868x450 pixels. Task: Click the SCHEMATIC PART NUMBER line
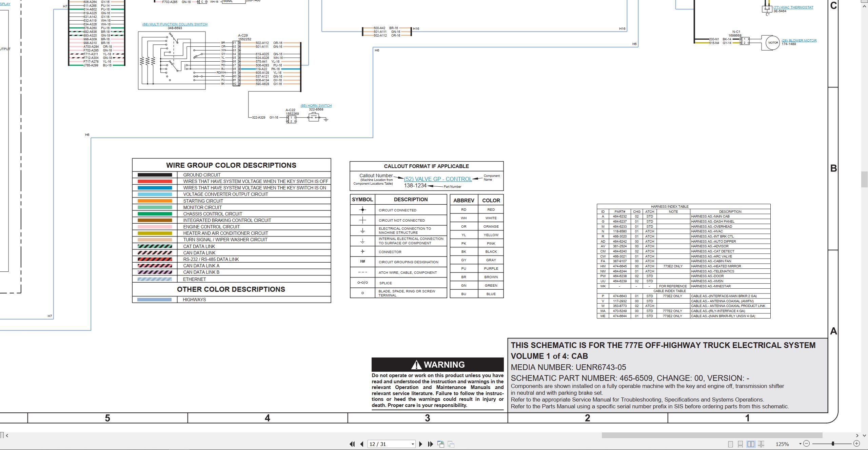tap(630, 378)
